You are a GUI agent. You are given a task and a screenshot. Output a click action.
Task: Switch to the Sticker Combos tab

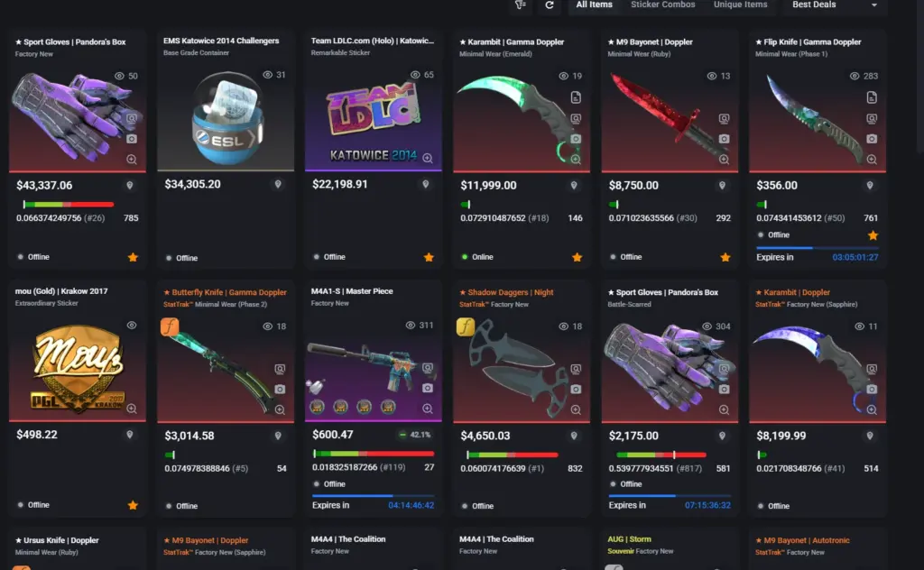coord(663,5)
